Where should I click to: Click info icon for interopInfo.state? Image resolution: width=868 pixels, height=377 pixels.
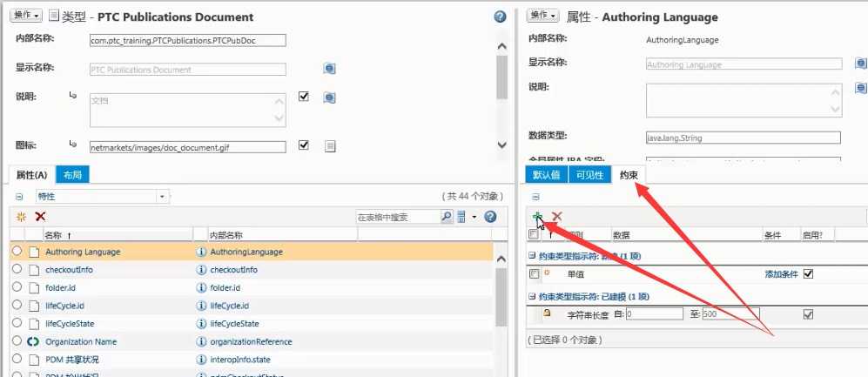pyautogui.click(x=201, y=360)
